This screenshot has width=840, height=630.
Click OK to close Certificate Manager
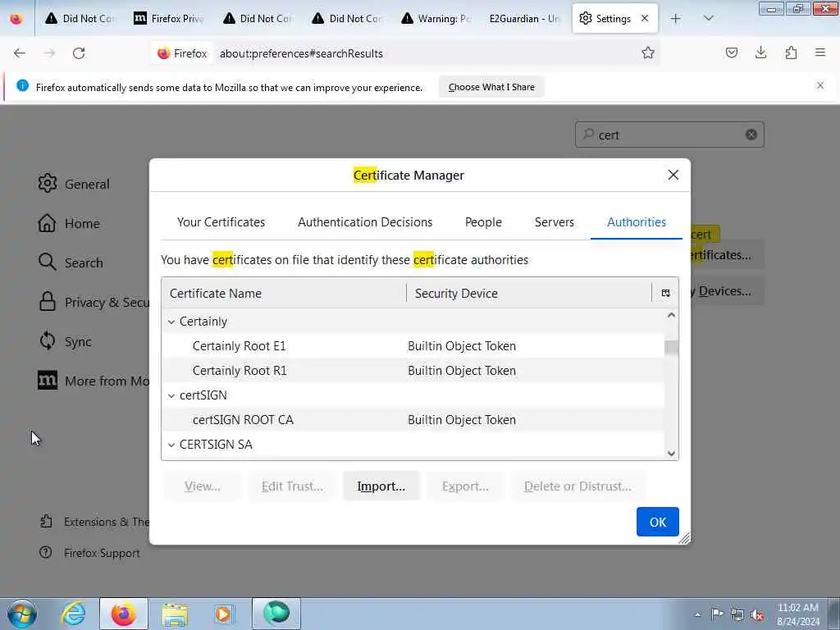click(657, 522)
